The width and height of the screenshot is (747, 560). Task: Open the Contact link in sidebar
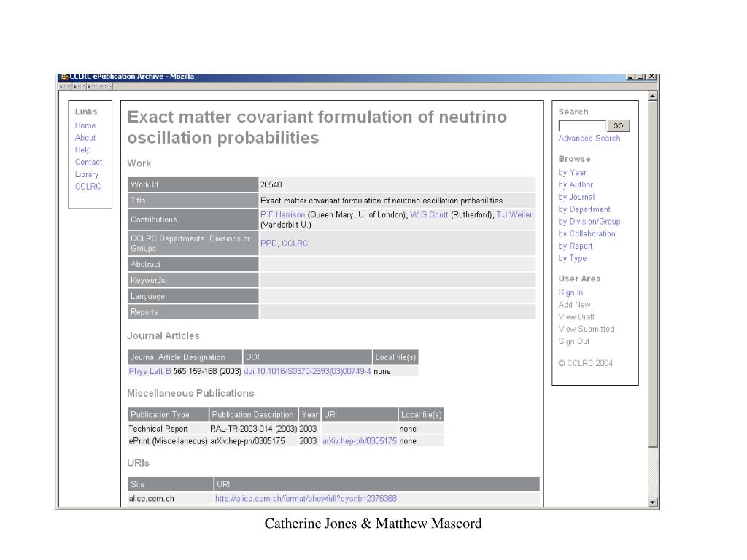pos(88,162)
